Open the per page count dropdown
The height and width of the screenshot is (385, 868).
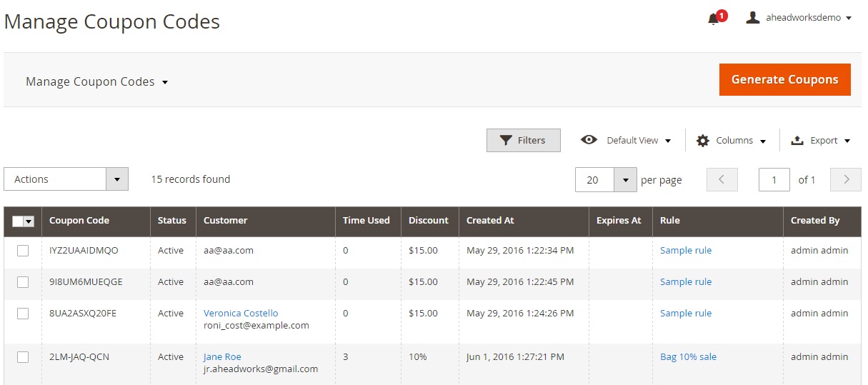625,180
